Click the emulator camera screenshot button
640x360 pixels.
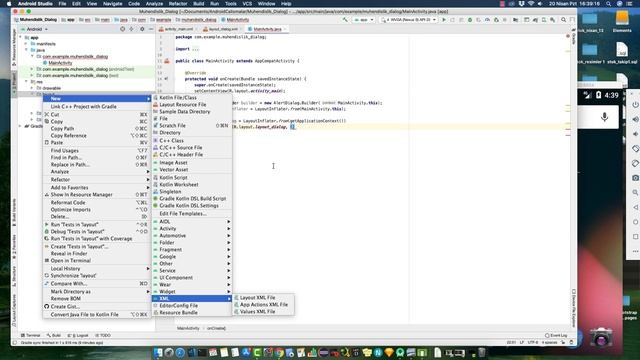click(635, 178)
